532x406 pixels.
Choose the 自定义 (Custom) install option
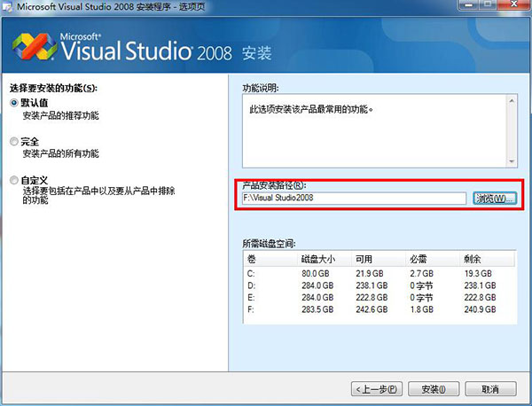click(x=13, y=180)
